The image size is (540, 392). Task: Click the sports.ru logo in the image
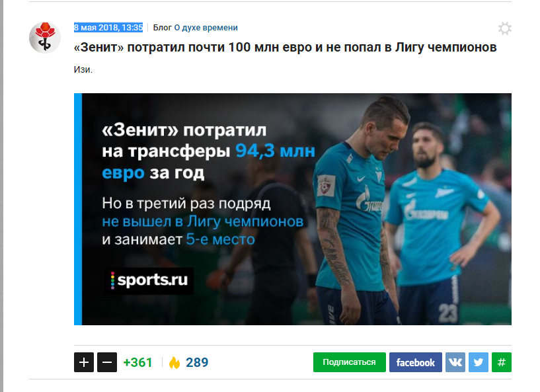coord(149,280)
